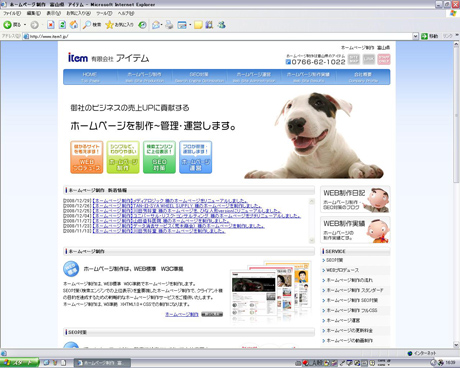Click the green 移動 Go button
This screenshot has width=460, height=368.
(x=430, y=36)
